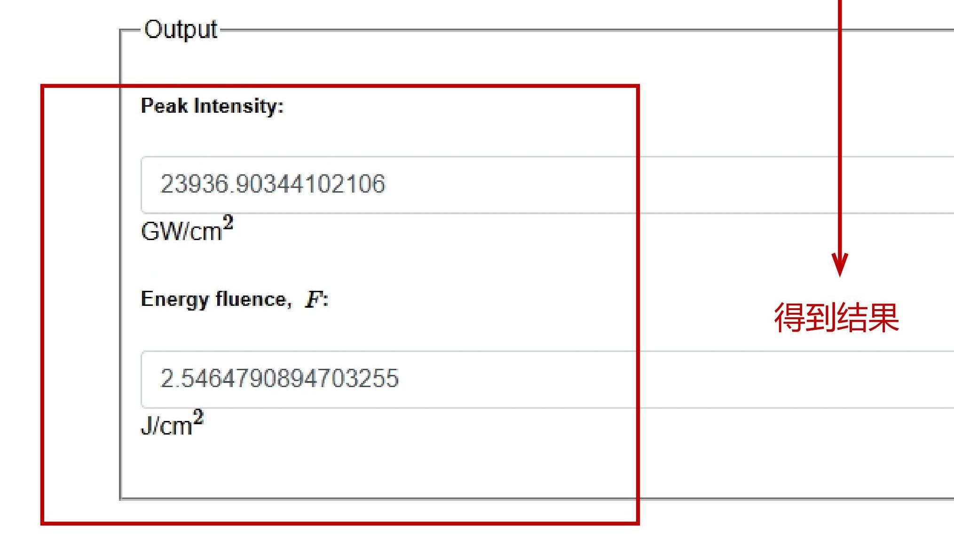Click the value 23936.90344102106
954x560 pixels.
click(x=273, y=184)
